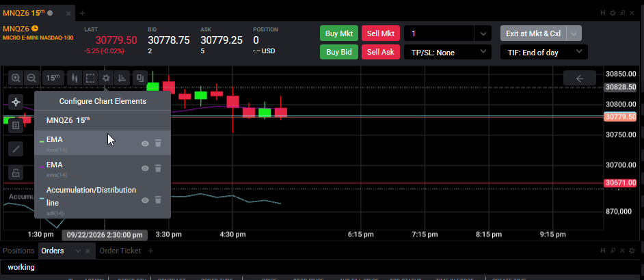Click Exit at Mkt & Cxl button
The height and width of the screenshot is (280, 644).
pos(533,33)
